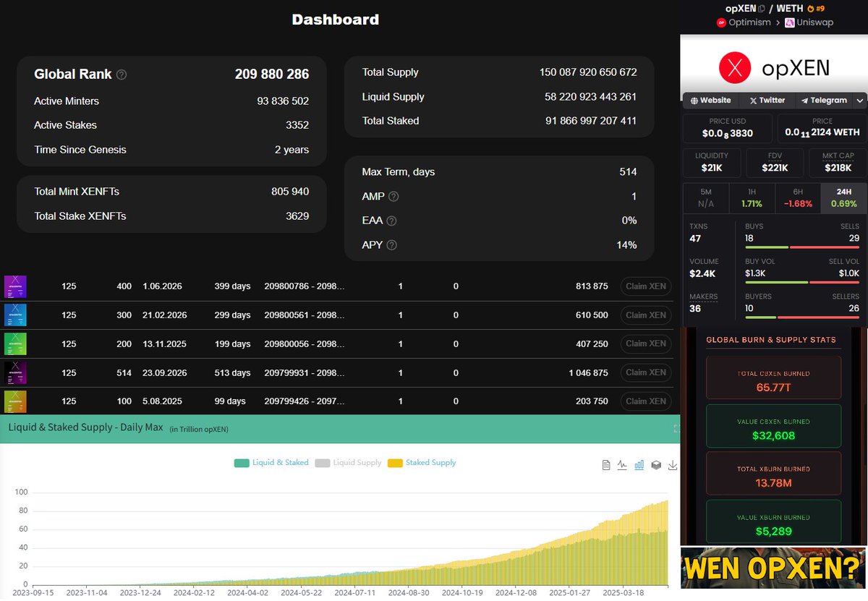Screen dimensions: 868x601
Task: Select the 6H timeframe tab
Action: (797, 198)
